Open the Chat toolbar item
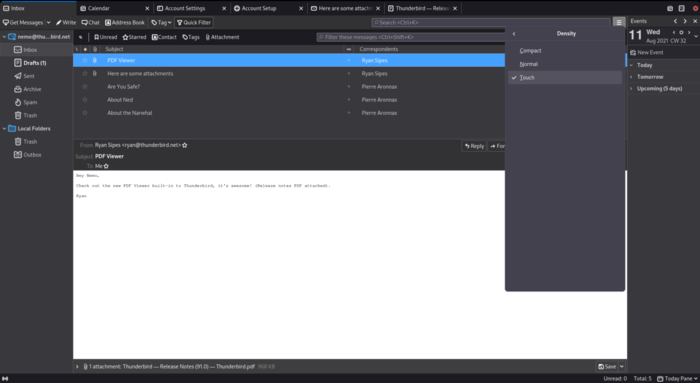The width and height of the screenshot is (700, 383). tap(91, 22)
